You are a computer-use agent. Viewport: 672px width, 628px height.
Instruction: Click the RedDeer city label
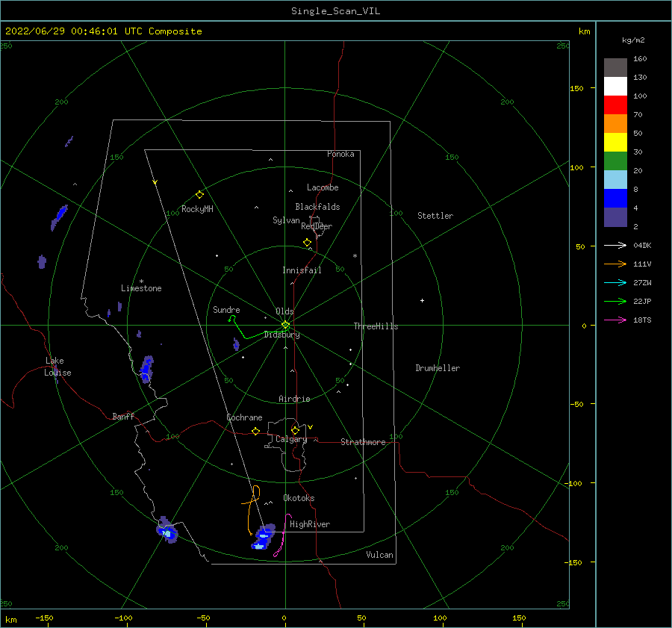pyautogui.click(x=317, y=226)
